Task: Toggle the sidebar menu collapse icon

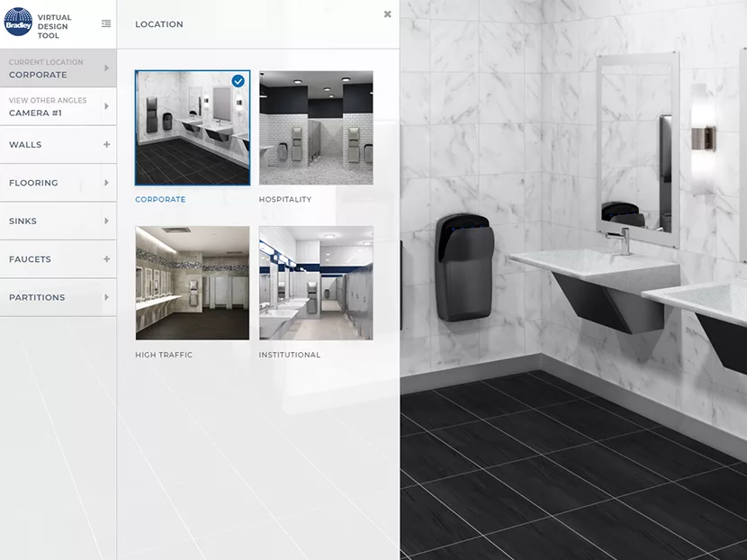Action: [106, 23]
